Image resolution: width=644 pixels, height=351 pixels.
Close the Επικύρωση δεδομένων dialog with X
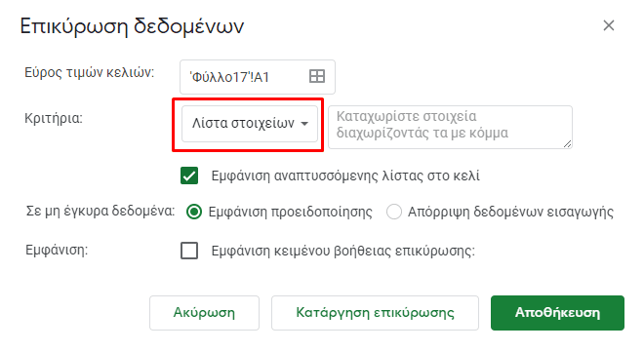609,25
